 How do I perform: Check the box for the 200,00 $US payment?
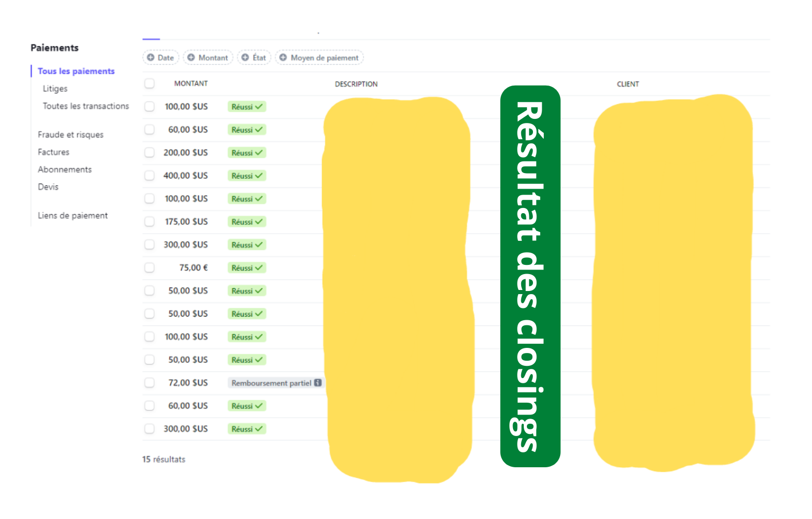pyautogui.click(x=149, y=153)
